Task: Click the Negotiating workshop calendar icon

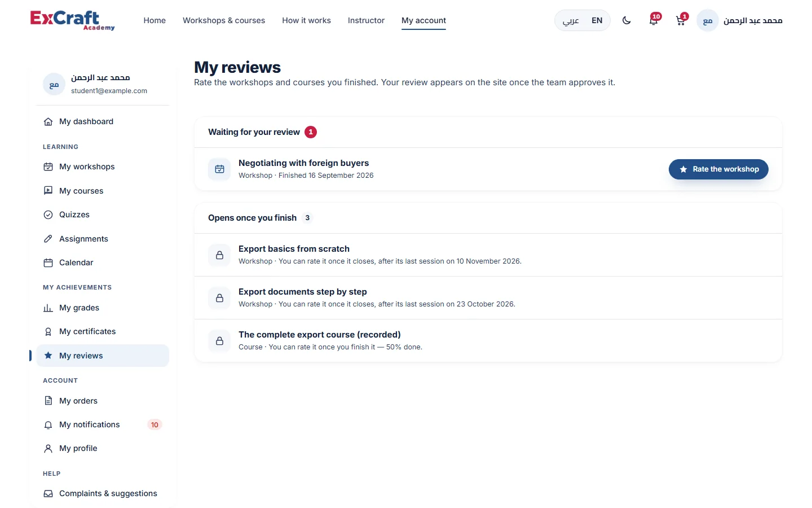Action: (x=219, y=169)
